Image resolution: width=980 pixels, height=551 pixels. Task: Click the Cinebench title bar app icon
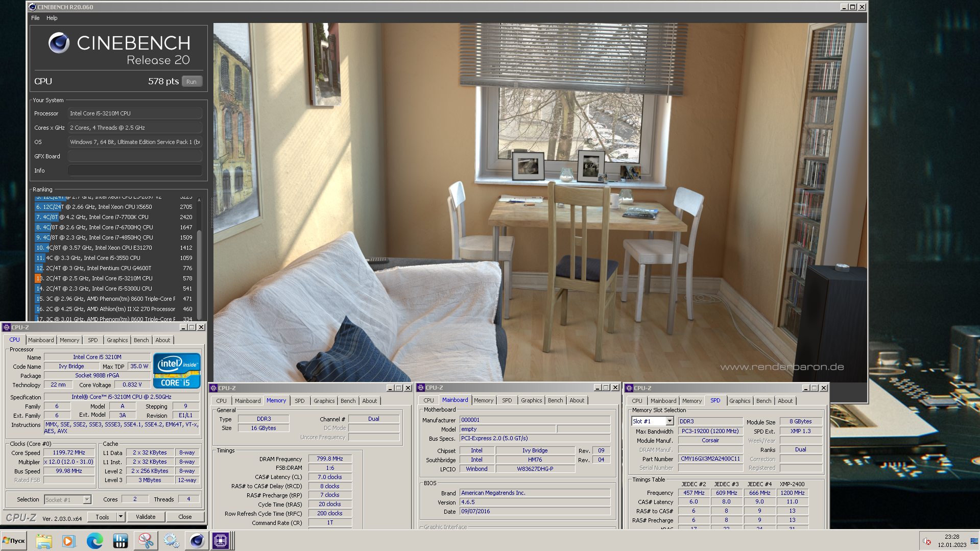[x=33, y=7]
